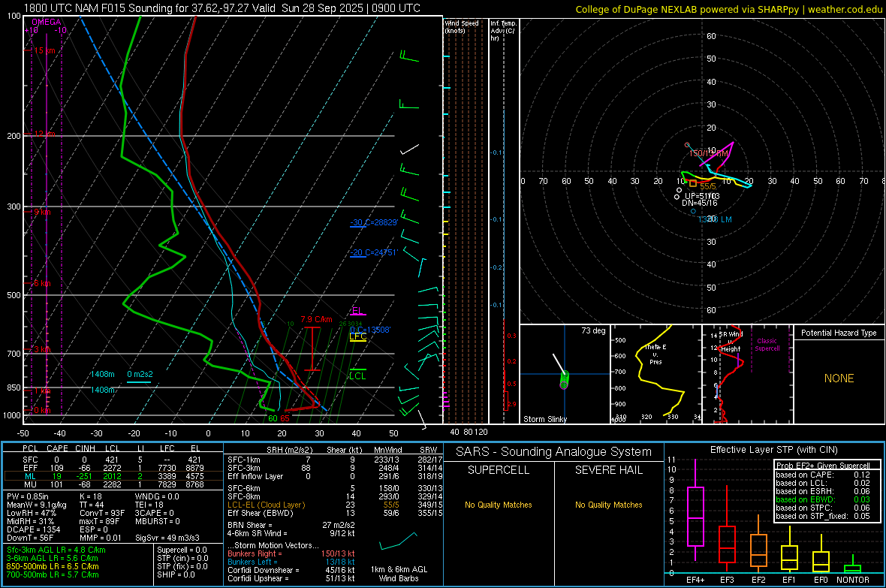Viewport: 886px width, 588px height.
Task: Click the 'Potential Hazard Type' header
Action: click(839, 333)
